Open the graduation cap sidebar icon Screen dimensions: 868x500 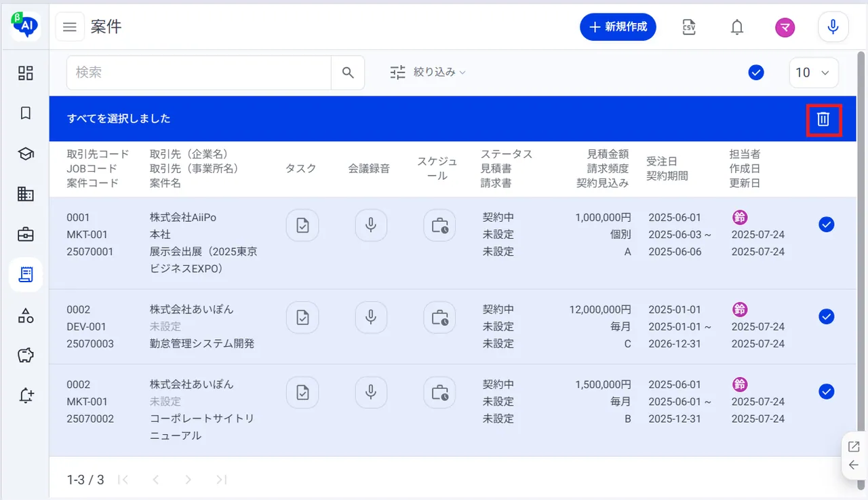click(26, 154)
